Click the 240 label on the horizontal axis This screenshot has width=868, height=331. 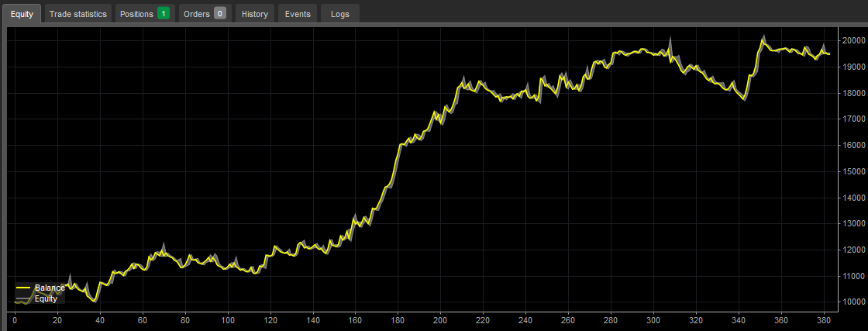pyautogui.click(x=526, y=320)
